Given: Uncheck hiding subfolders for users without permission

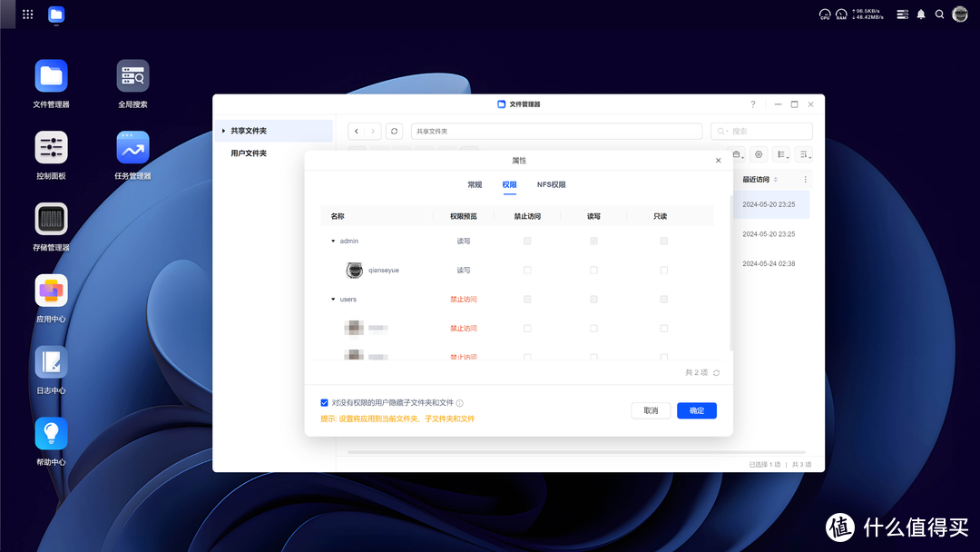Looking at the screenshot, I should click(x=324, y=402).
